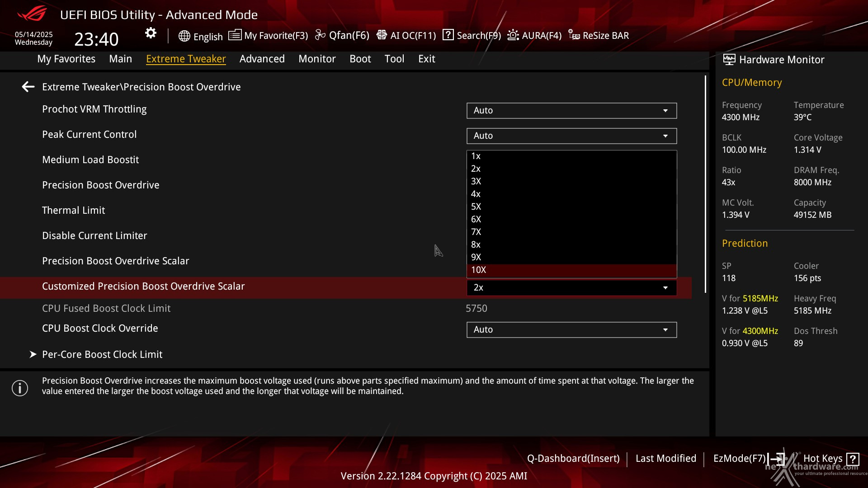Open Qfan(F6) fan icon
The width and height of the screenshot is (868, 488).
pos(320,35)
